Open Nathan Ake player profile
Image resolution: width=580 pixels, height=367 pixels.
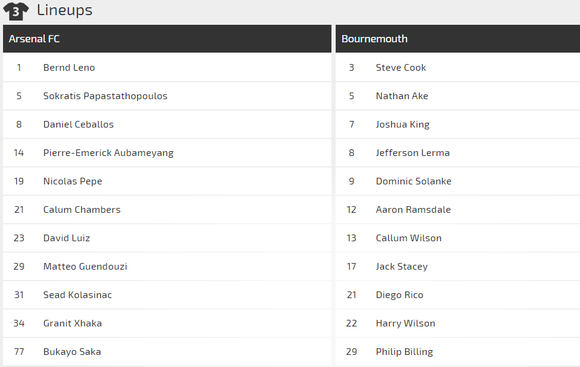click(x=402, y=96)
